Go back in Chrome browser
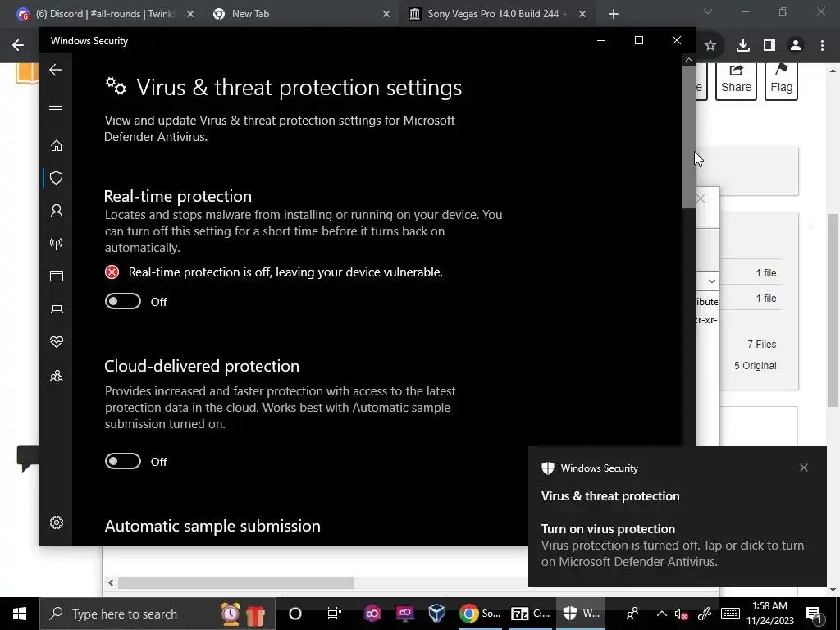The image size is (840, 630). [18, 45]
